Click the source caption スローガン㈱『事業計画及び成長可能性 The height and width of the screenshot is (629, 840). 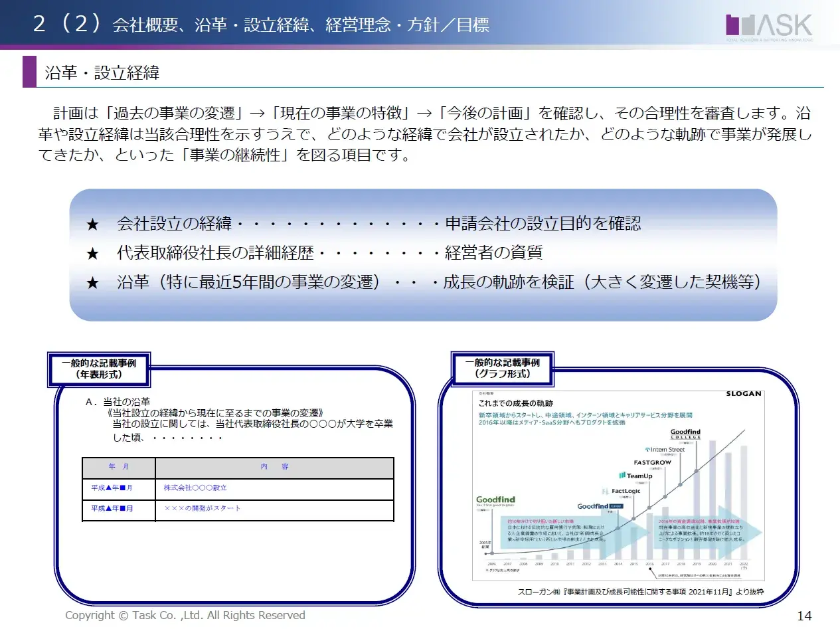[x=641, y=591]
